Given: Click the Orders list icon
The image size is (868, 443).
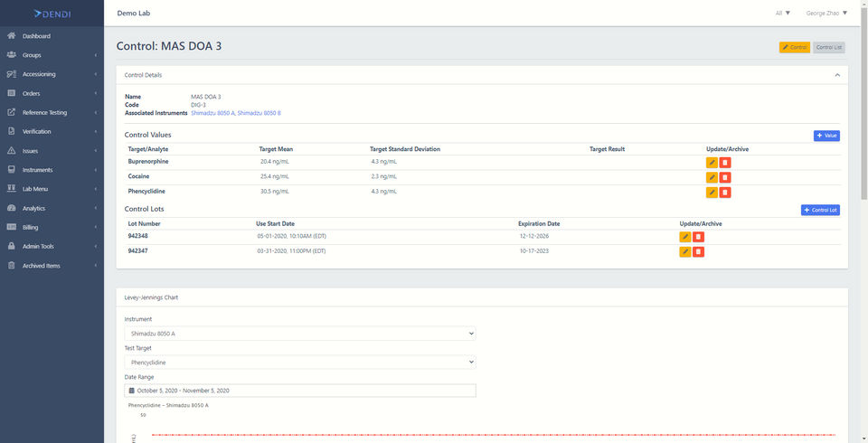Looking at the screenshot, I should click(x=11, y=93).
